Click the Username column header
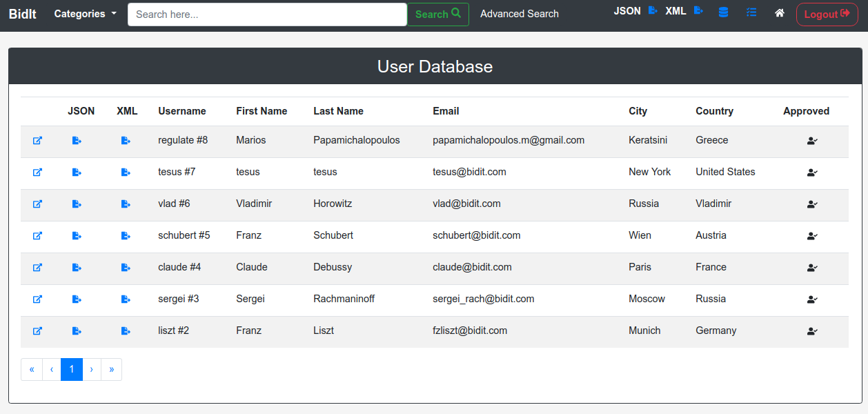 point(182,111)
